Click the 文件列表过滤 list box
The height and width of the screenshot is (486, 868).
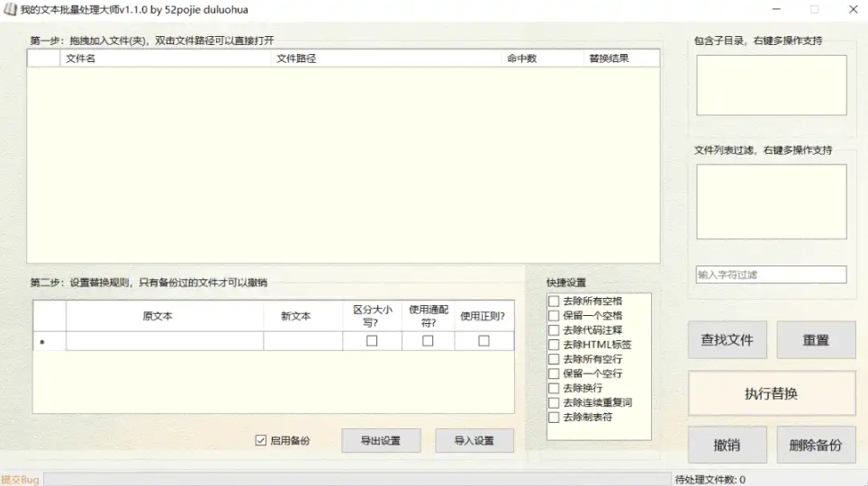click(771, 202)
